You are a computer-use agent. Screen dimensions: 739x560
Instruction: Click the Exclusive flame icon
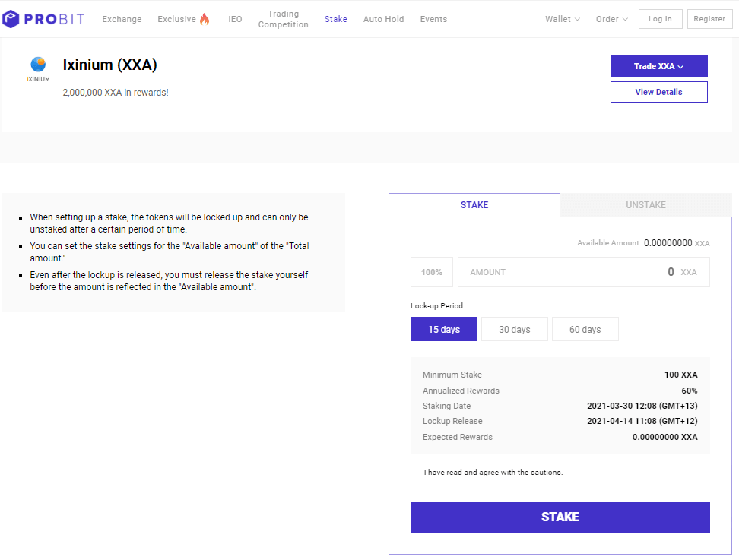pyautogui.click(x=205, y=19)
